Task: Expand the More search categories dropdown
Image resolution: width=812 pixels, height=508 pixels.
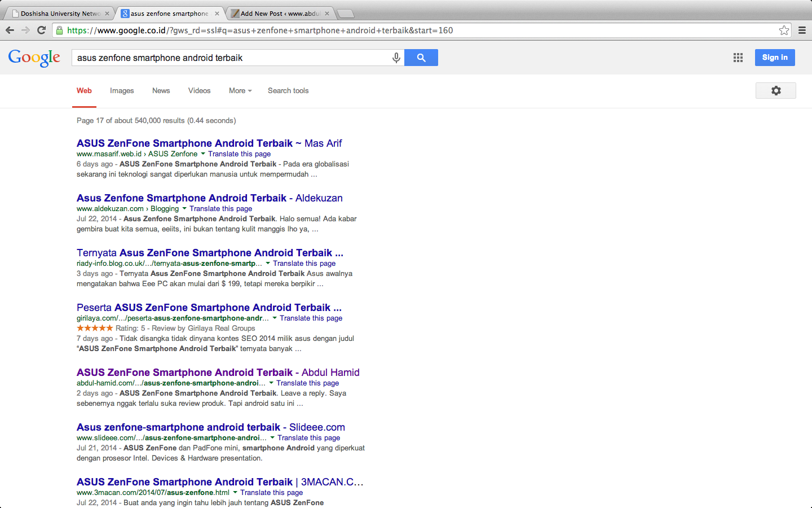Action: [x=240, y=91]
